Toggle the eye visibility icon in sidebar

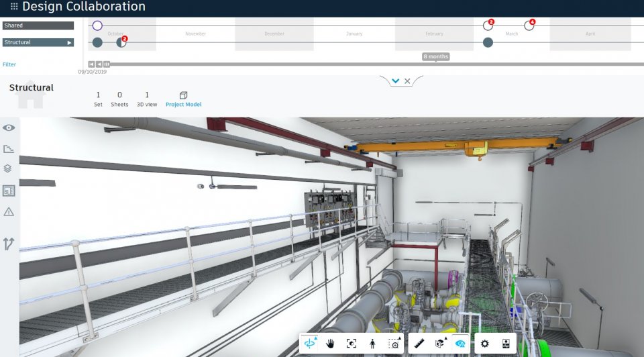point(9,127)
